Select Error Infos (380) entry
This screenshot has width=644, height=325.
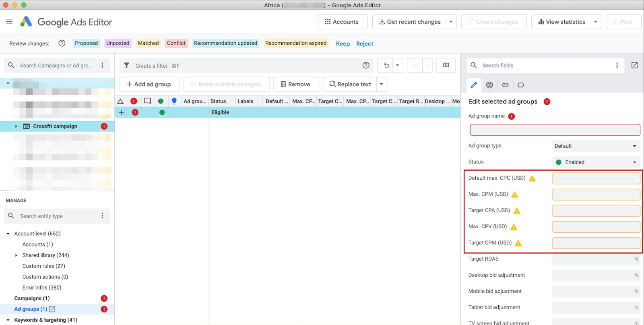(x=42, y=288)
